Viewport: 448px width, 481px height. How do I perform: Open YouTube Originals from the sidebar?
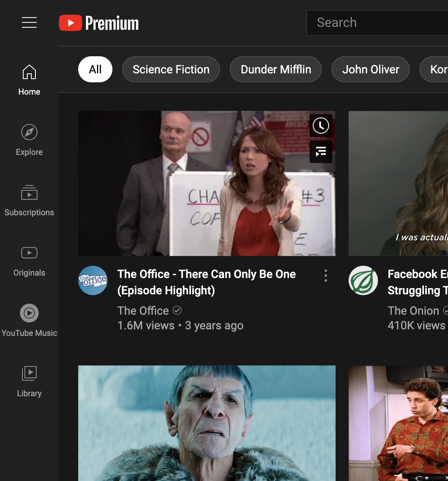coord(29,253)
